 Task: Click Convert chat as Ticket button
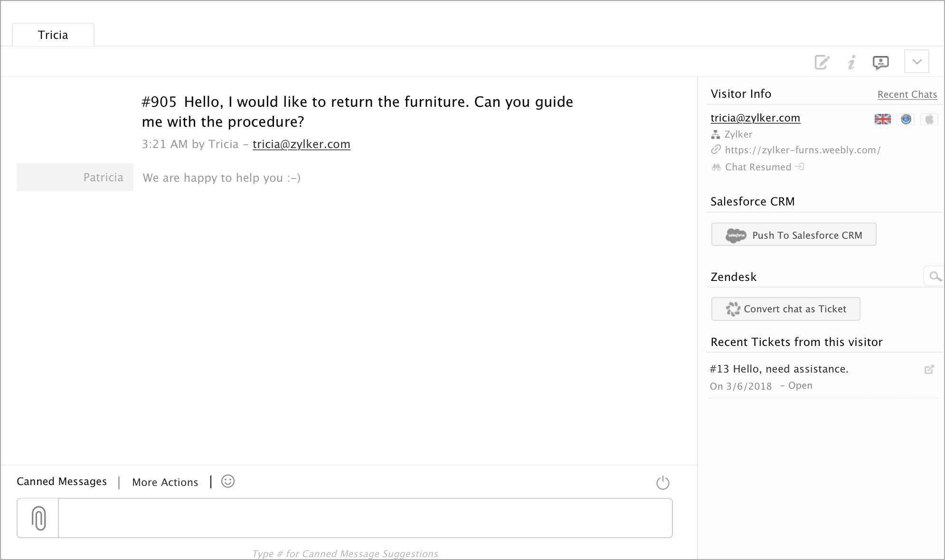785,309
